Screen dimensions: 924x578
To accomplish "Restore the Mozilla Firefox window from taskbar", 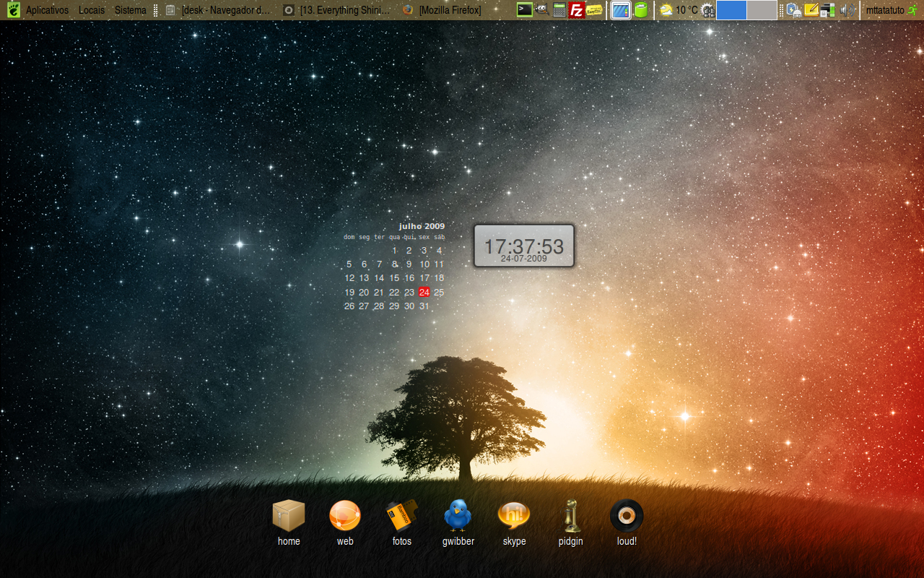I will (443, 10).
